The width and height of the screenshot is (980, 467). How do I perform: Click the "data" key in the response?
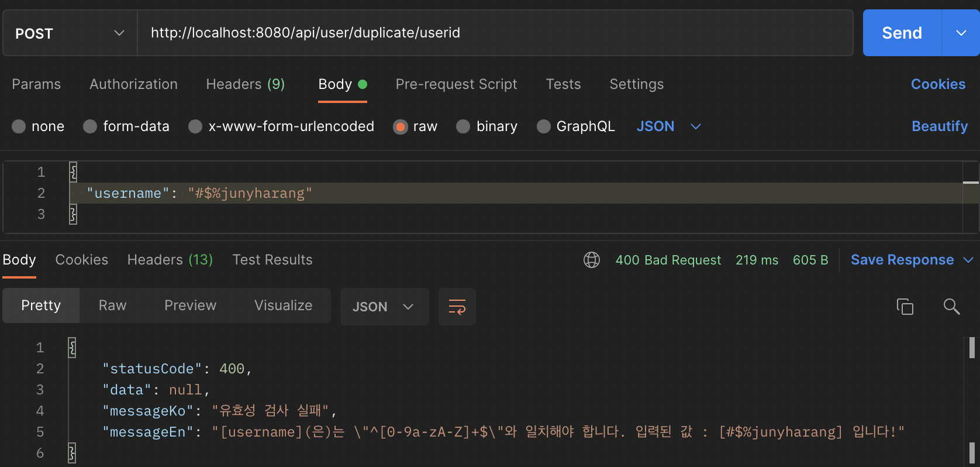pyautogui.click(x=127, y=390)
